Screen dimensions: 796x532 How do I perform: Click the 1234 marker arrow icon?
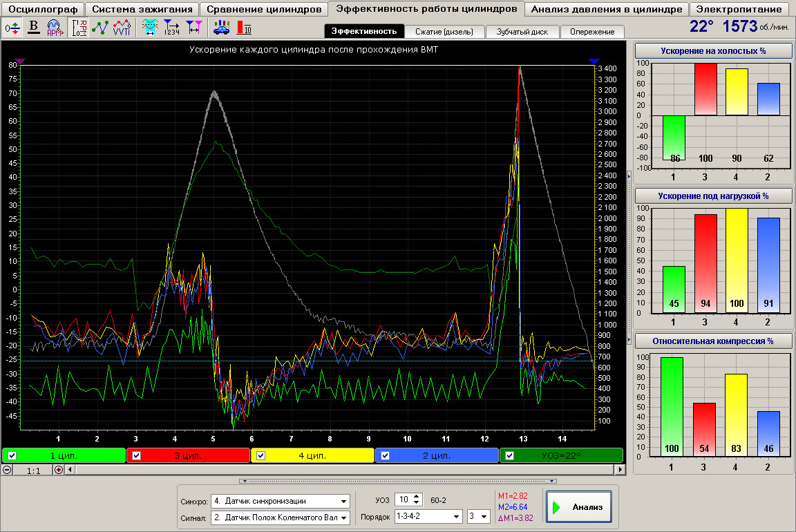coord(171,28)
